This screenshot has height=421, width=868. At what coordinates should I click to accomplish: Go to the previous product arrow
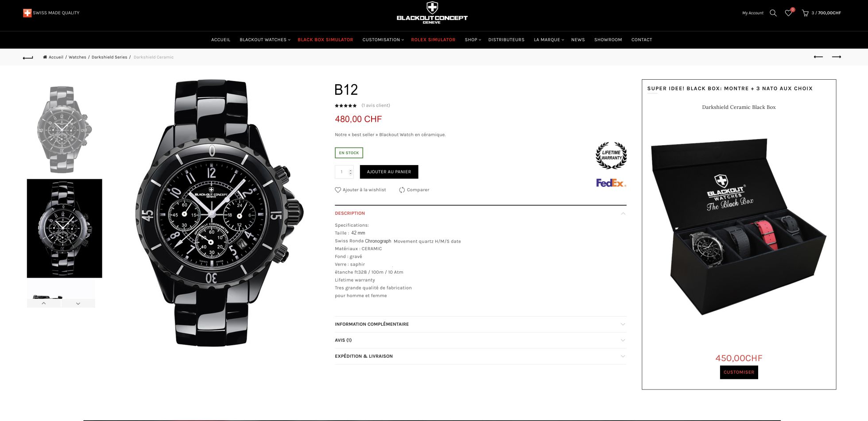coord(818,57)
